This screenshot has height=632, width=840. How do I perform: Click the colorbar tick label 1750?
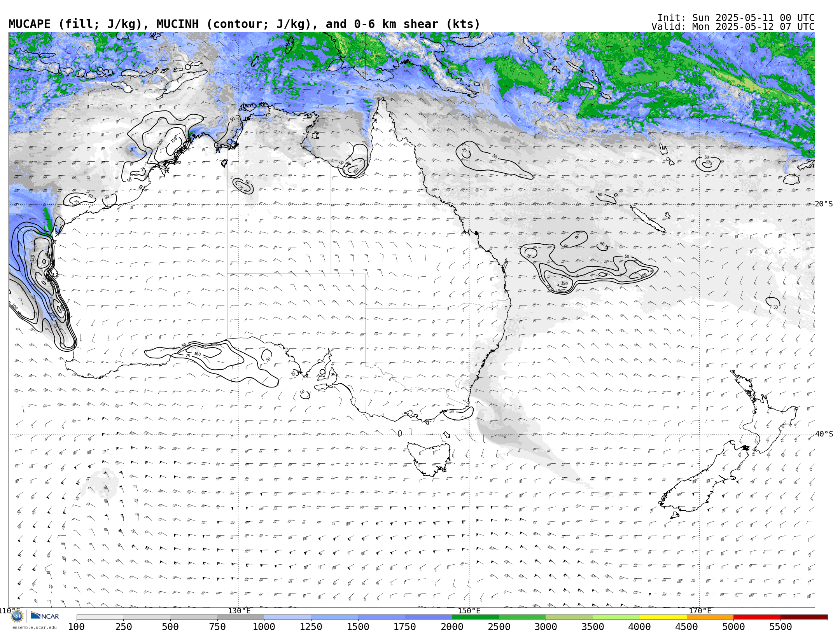[x=405, y=627]
